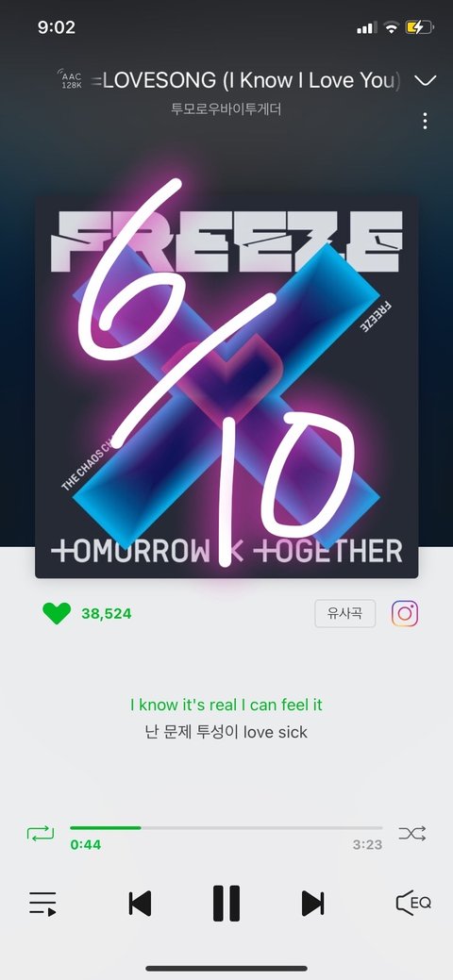Toggle the green heart like button

tap(57, 613)
